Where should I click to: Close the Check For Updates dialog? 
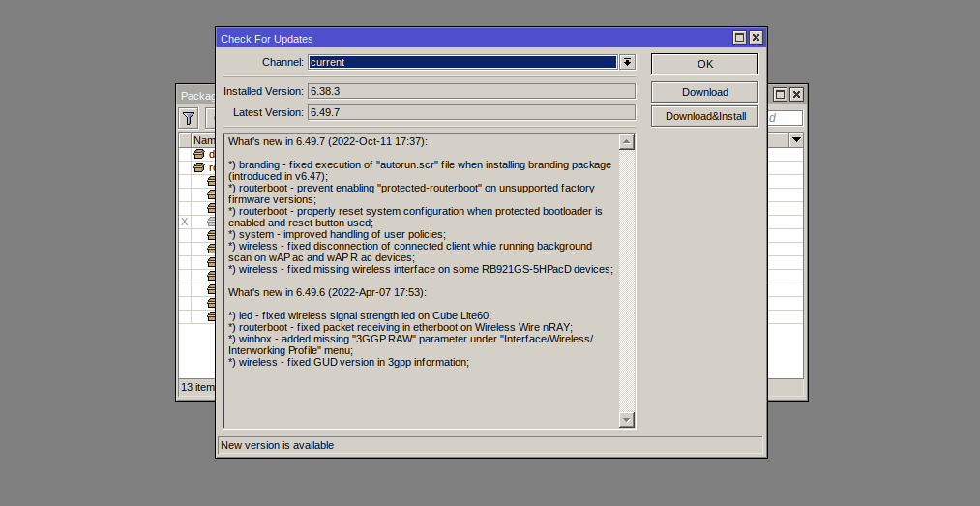tap(756, 38)
